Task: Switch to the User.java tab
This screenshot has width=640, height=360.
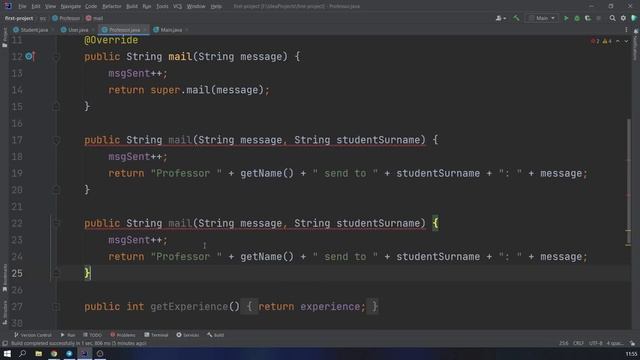Action: click(x=78, y=30)
